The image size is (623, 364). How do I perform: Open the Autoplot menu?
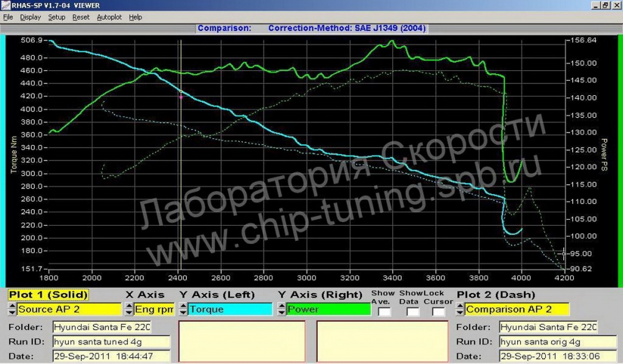(x=109, y=17)
